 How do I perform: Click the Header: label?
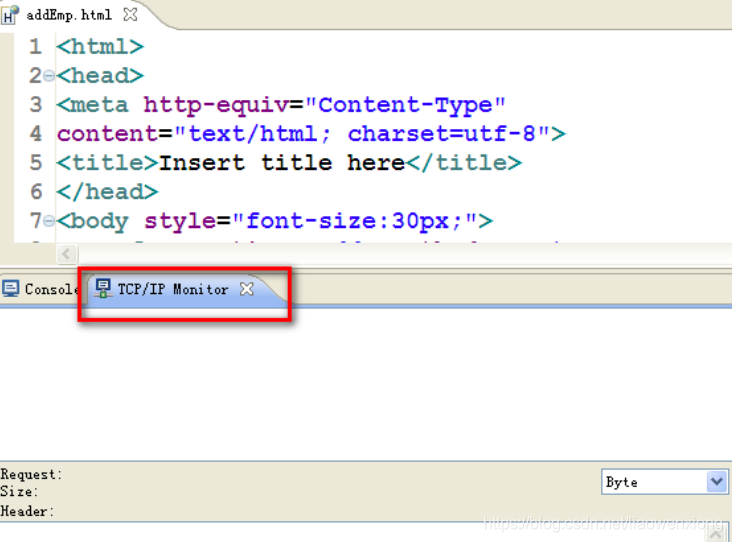pos(27,511)
